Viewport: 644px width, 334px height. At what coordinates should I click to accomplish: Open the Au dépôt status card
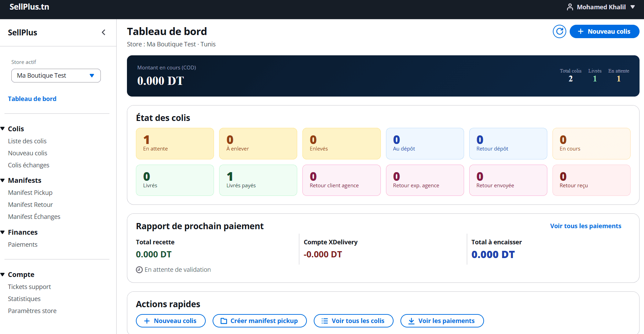coord(425,144)
